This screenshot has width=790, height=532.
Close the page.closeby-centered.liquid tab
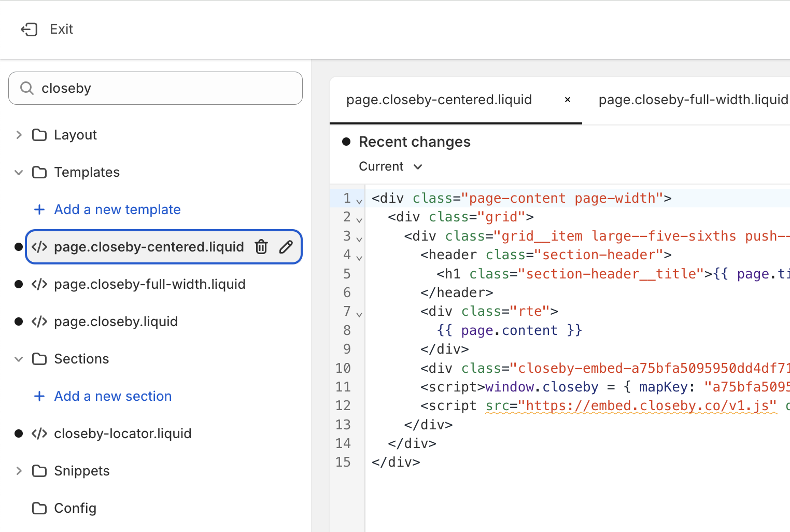tap(568, 100)
